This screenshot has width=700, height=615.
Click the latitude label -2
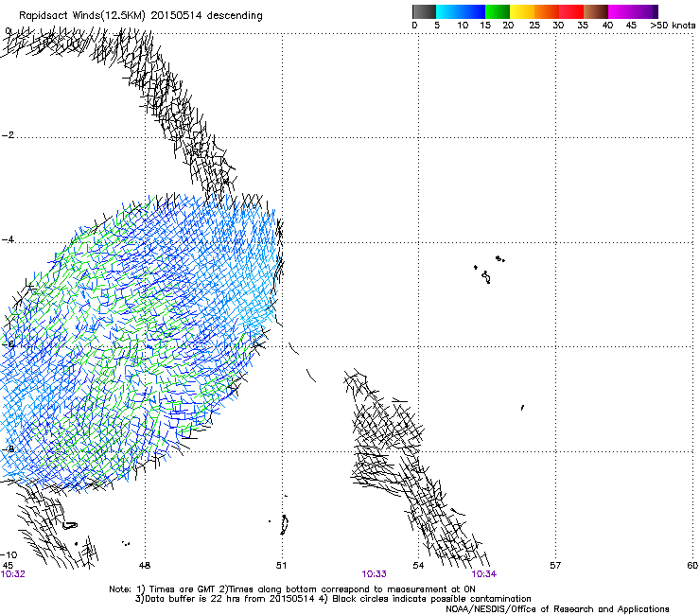pyautogui.click(x=8, y=135)
